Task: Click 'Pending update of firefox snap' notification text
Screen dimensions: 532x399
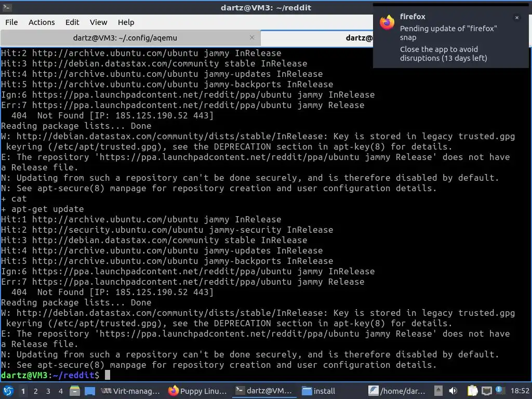Action: (448, 33)
